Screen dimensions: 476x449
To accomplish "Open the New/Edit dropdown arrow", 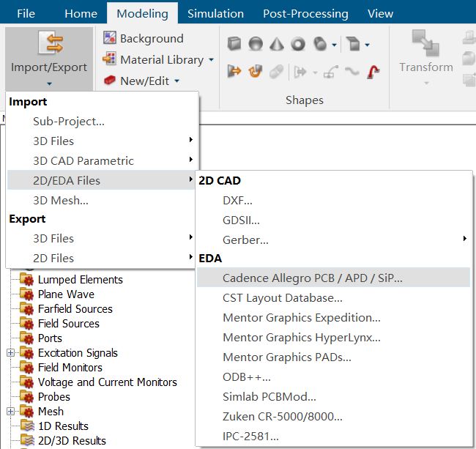I will 176,81.
